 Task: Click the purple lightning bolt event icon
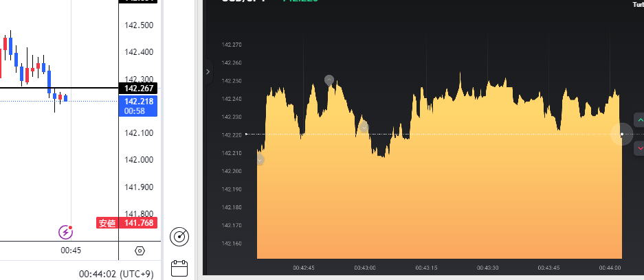tap(65, 232)
